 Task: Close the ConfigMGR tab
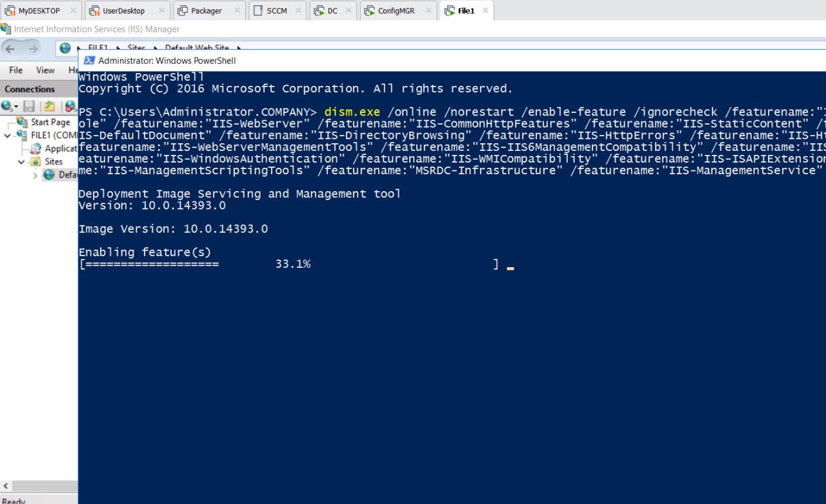(x=428, y=11)
